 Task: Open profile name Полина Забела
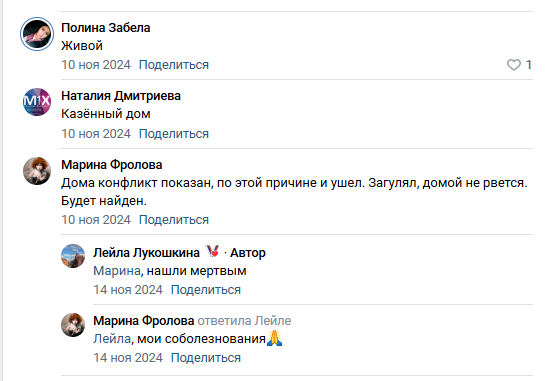pos(106,28)
